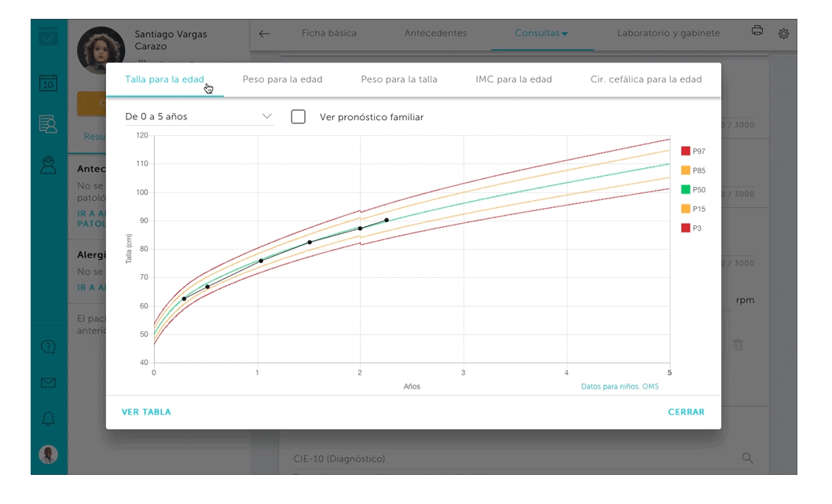Click the doctor avatar in the sidebar
The height and width of the screenshot is (504, 832).
48,455
